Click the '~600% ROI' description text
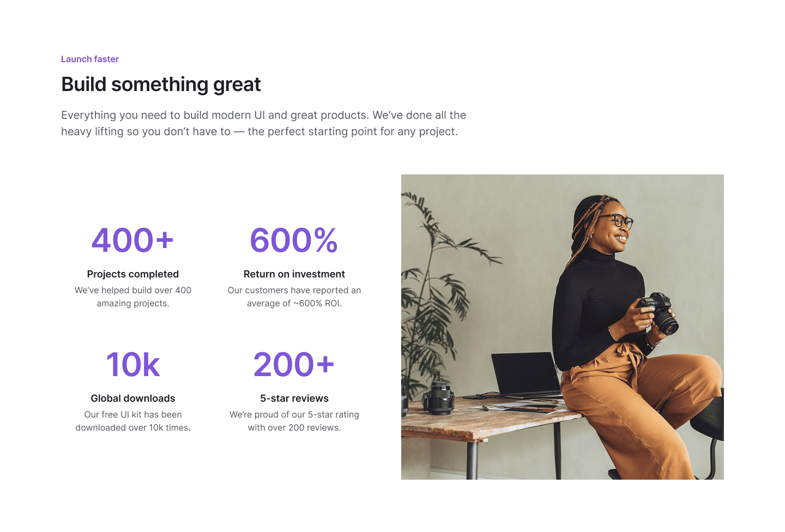Viewport: 785px width, 532px height. tap(317, 303)
